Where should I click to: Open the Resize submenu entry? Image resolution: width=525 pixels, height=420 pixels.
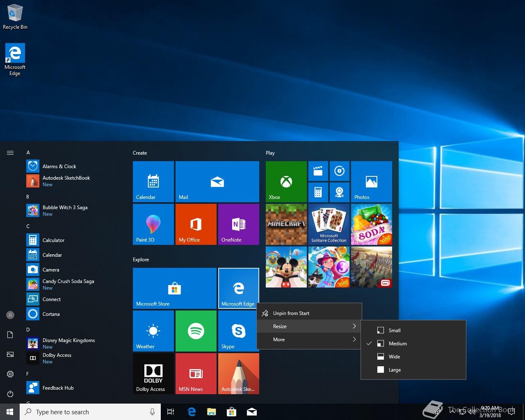point(309,326)
